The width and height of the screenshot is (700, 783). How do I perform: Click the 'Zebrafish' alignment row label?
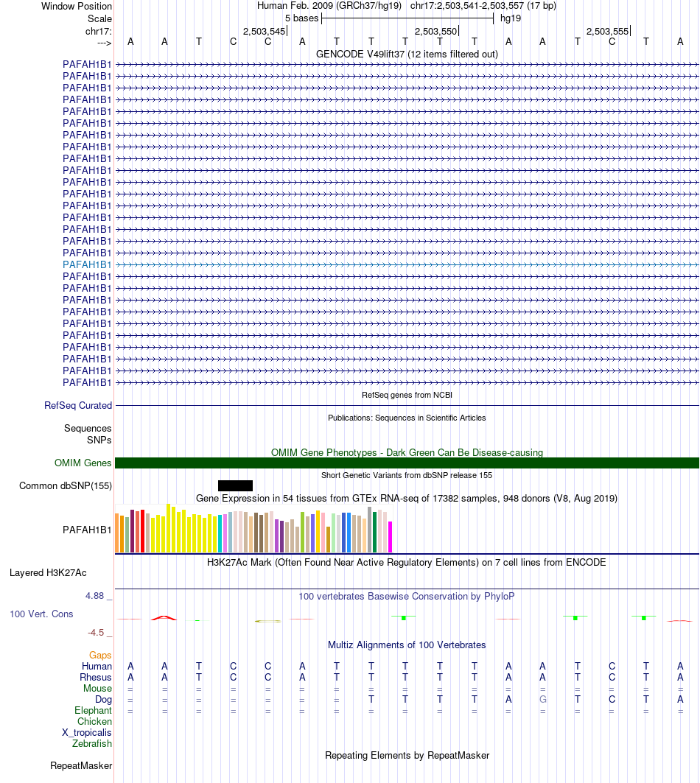pos(92,743)
